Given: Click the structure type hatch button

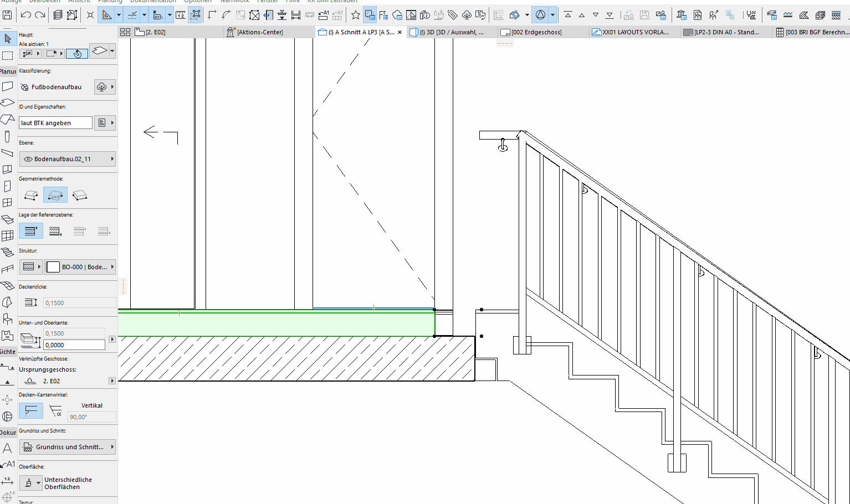Looking at the screenshot, I should pyautogui.click(x=31, y=267).
